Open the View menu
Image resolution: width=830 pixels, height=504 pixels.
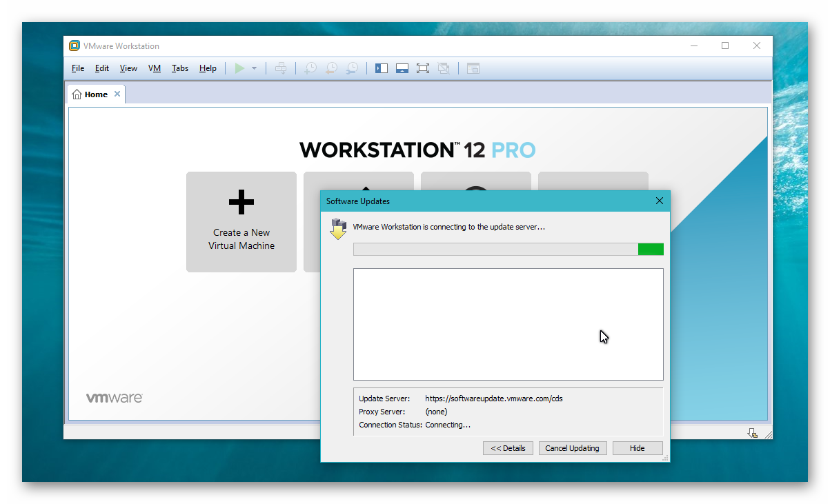128,68
